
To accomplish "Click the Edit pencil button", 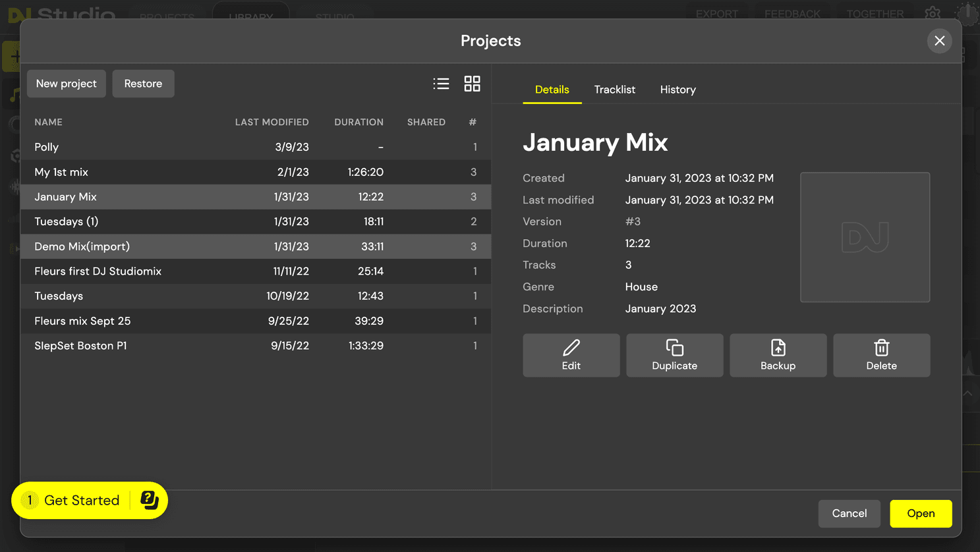I will 571,356.
